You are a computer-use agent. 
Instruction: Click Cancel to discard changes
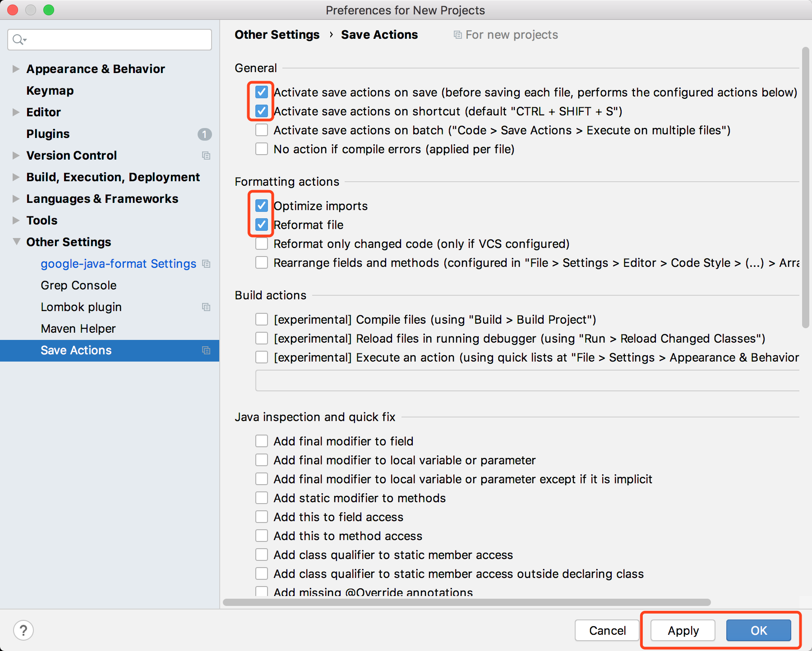(x=607, y=630)
